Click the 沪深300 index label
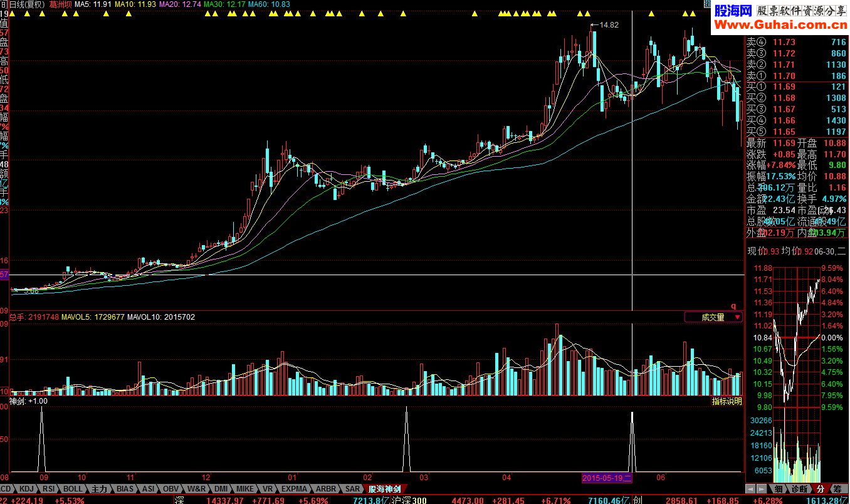Viewport: 850px width, 504px height. (409, 500)
